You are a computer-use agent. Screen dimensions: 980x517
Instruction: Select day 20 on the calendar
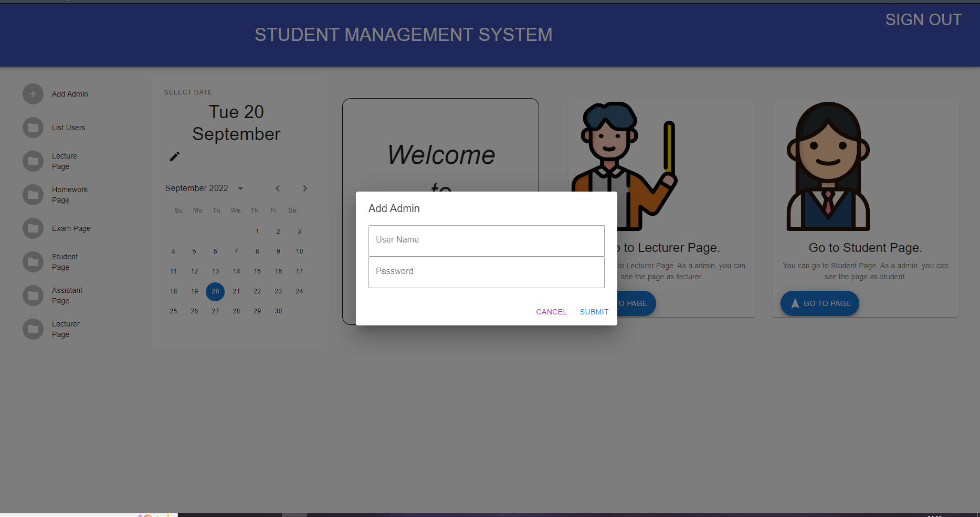pos(215,291)
